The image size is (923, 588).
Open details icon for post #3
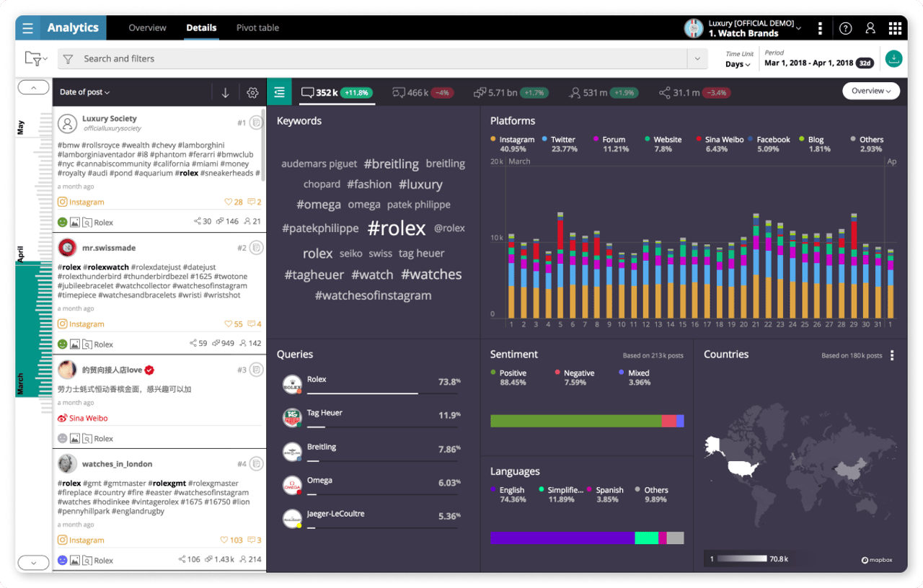[x=256, y=370]
